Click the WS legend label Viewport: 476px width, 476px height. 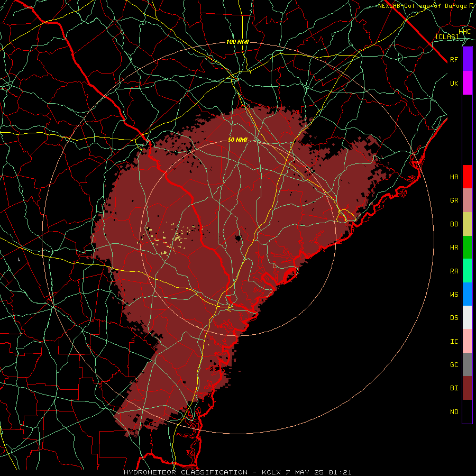click(454, 295)
